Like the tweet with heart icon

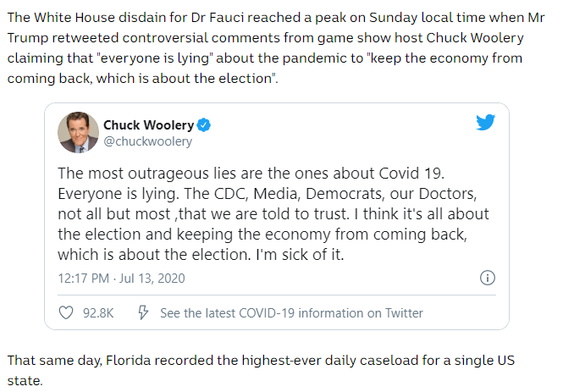(66, 313)
